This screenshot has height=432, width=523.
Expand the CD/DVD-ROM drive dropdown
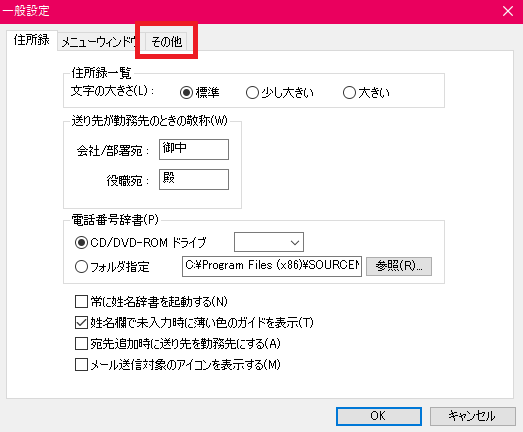click(269, 242)
